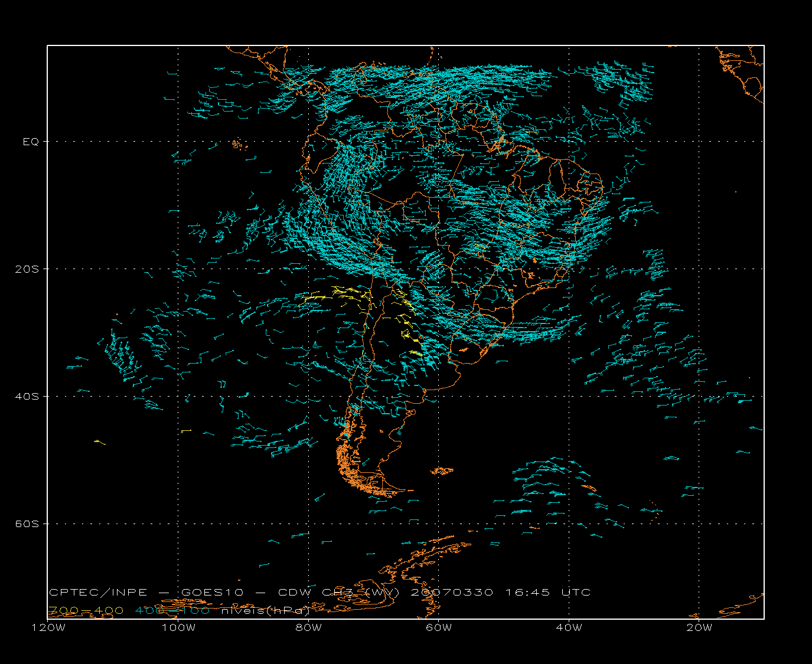Click the '40W' longitude label

569,627
